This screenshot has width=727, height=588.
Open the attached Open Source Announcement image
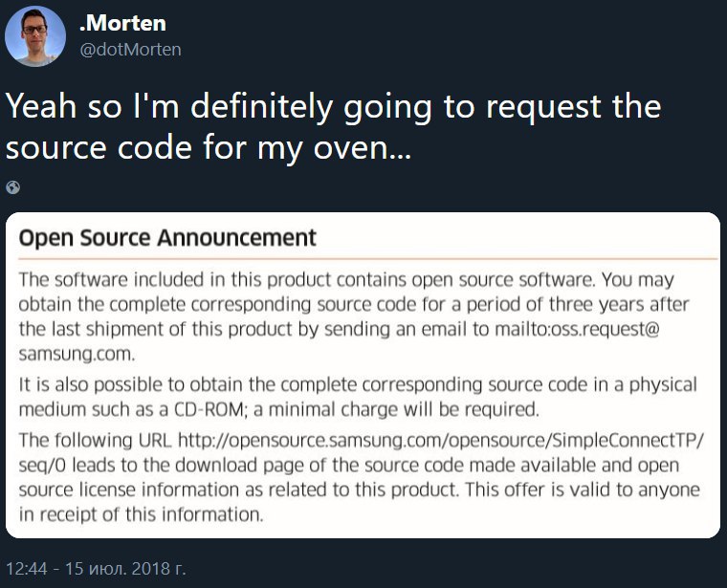pos(363,376)
